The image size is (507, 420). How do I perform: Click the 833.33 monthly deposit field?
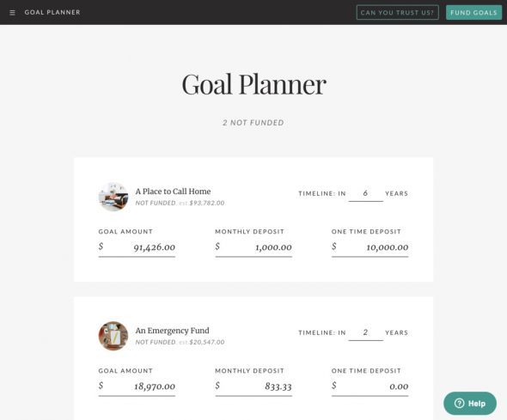253,387
